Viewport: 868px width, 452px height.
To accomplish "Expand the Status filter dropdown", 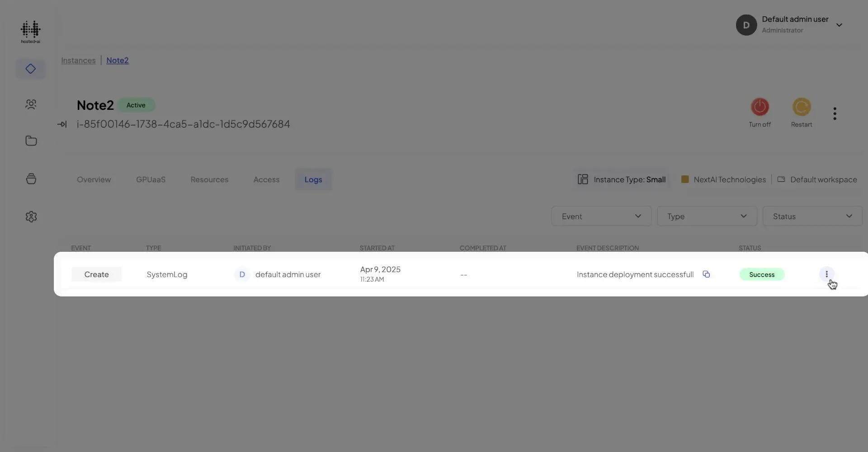I will (x=812, y=217).
